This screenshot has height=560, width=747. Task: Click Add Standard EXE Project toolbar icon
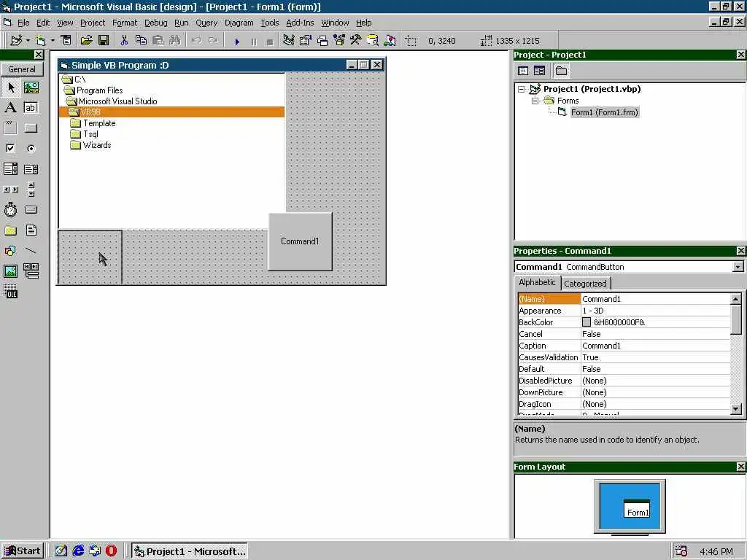16,41
